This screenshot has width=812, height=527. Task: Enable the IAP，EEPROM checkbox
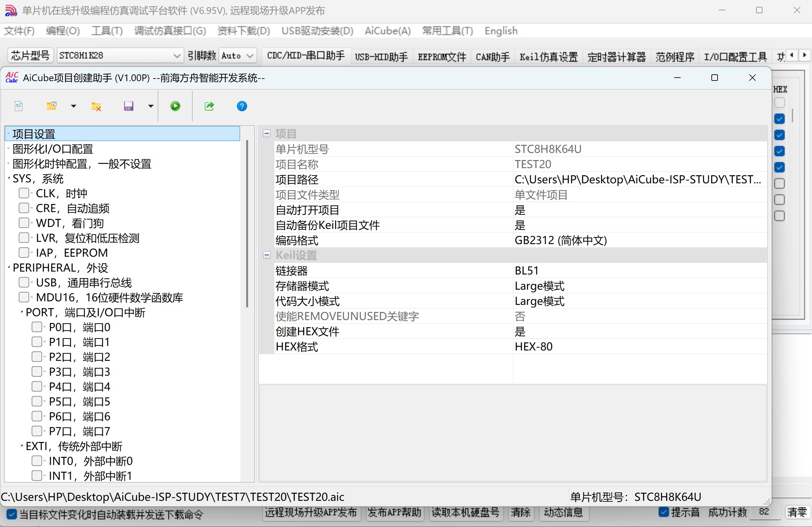[24, 253]
